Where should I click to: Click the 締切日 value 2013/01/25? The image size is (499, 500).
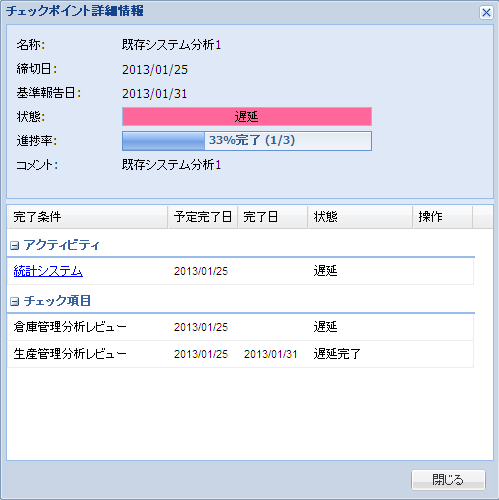tap(155, 69)
